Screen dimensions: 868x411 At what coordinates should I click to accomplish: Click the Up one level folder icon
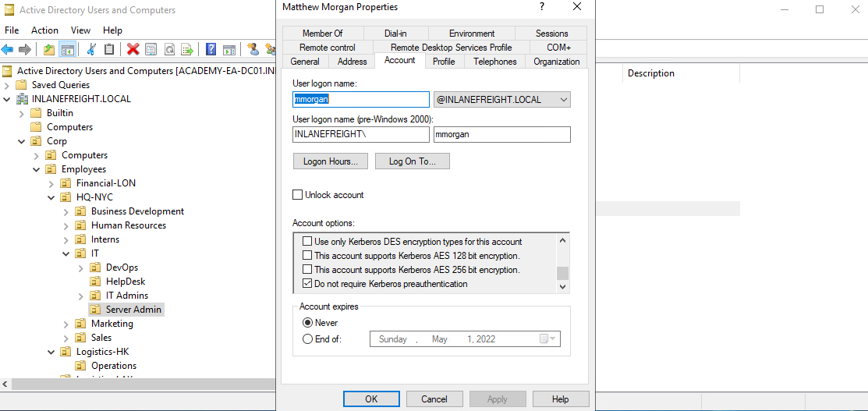click(49, 50)
